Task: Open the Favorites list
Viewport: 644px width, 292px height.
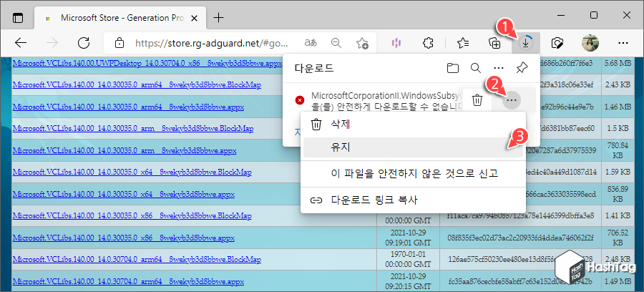Action: [463, 43]
